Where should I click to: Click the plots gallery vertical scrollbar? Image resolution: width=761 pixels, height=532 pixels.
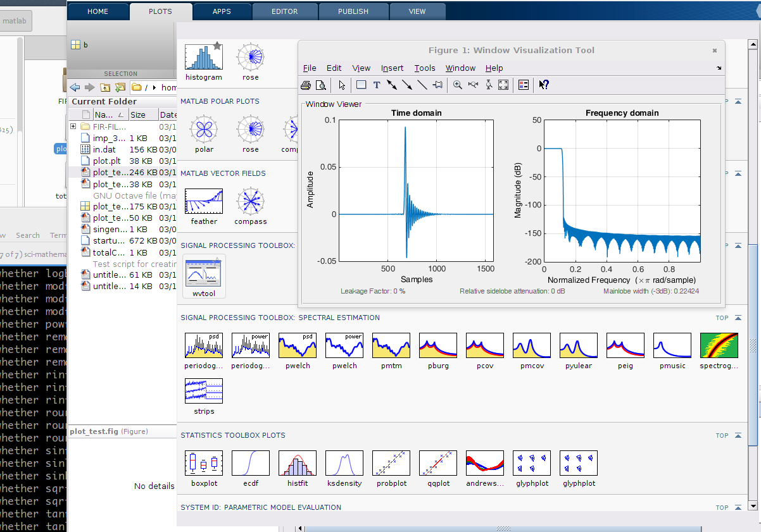(753, 345)
